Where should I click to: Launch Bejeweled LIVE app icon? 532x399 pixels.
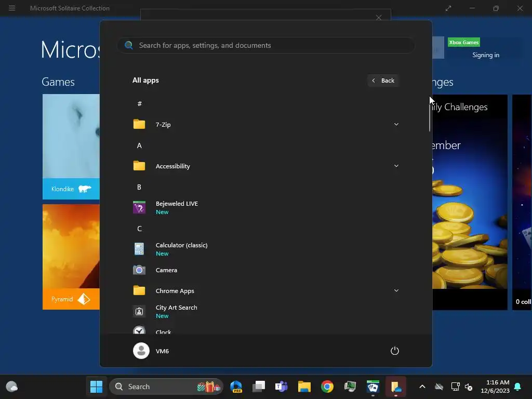point(139,207)
